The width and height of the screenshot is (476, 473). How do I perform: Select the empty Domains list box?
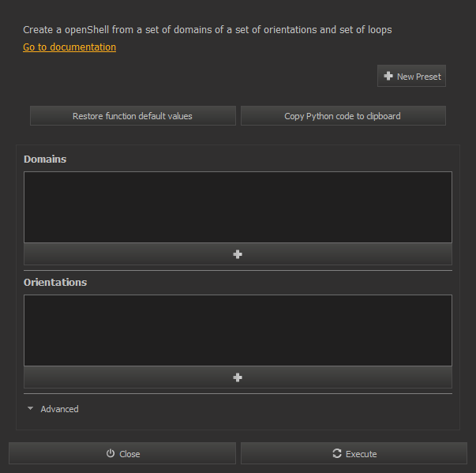point(238,207)
